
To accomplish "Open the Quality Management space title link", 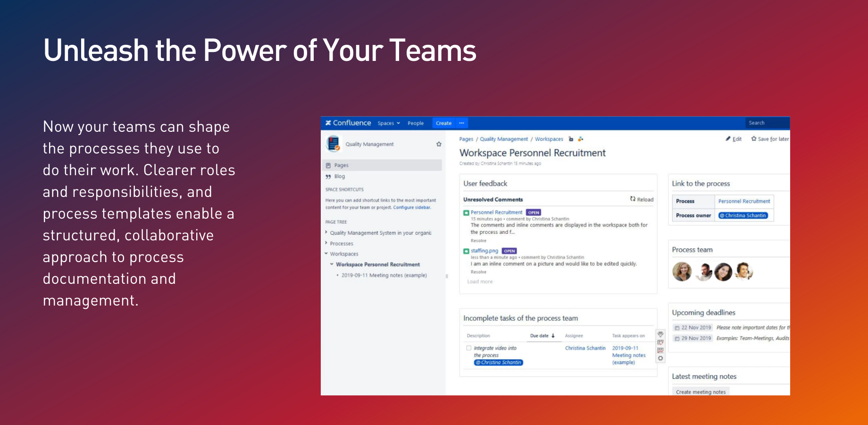I will click(x=369, y=144).
